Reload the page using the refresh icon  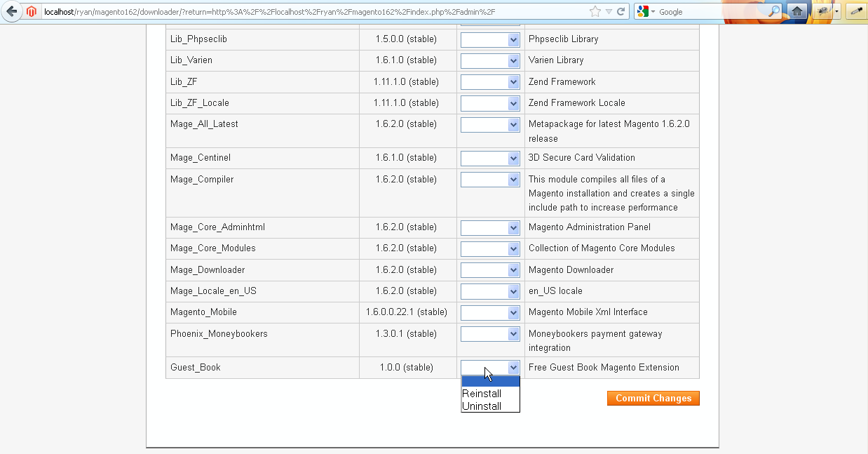point(621,12)
